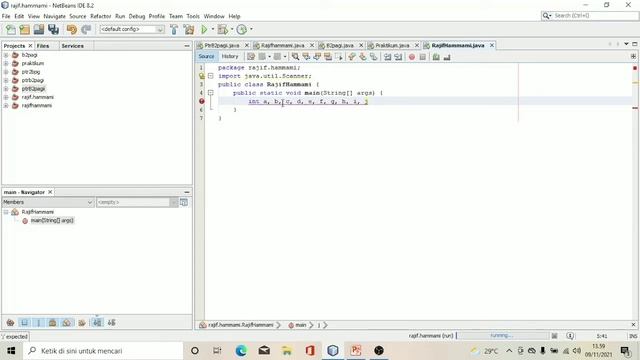This screenshot has width=640, height=360.
Task: Click the New File toolbar icon
Action: [11, 29]
